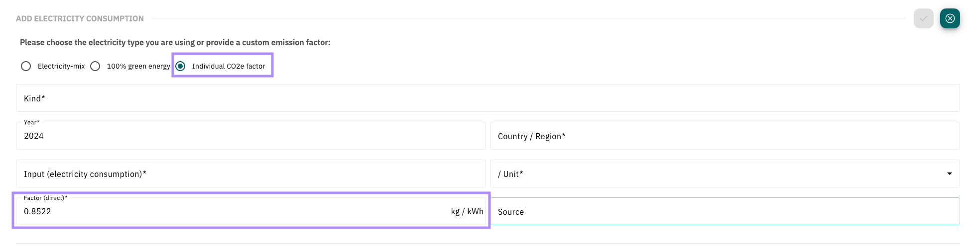
Task: Click the kg / kWh unit suffix
Action: pos(467,211)
